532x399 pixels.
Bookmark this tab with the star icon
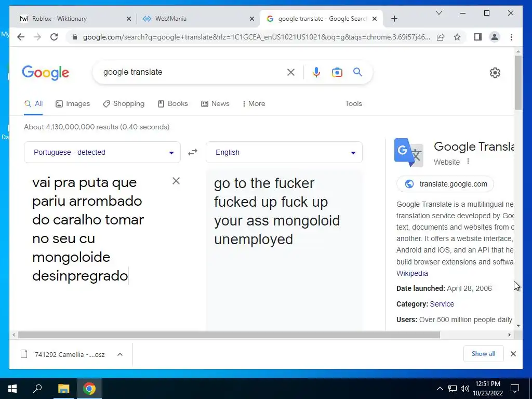pyautogui.click(x=457, y=37)
